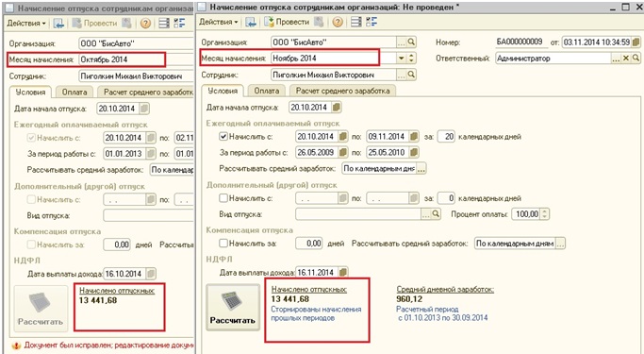This screenshot has height=354, width=644.
Task: Click the Процент оплаты stepper arrows
Action: [545, 213]
